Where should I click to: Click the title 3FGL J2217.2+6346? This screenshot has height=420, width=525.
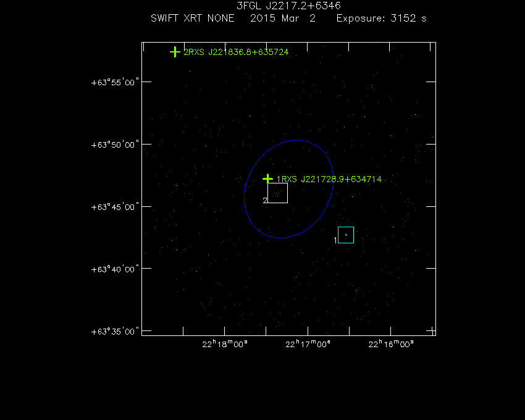pos(288,6)
